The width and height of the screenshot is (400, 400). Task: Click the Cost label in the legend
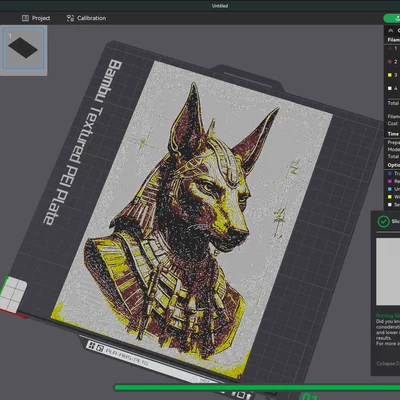pos(393,123)
